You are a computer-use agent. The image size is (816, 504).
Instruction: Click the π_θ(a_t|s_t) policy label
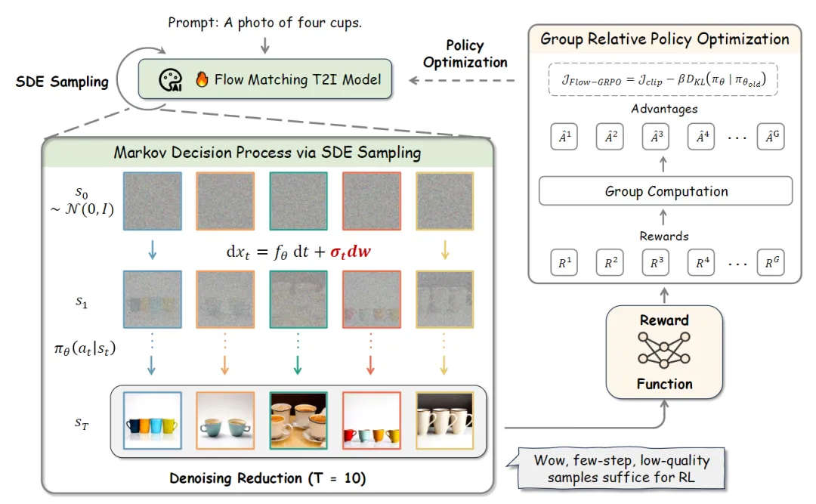pos(85,348)
